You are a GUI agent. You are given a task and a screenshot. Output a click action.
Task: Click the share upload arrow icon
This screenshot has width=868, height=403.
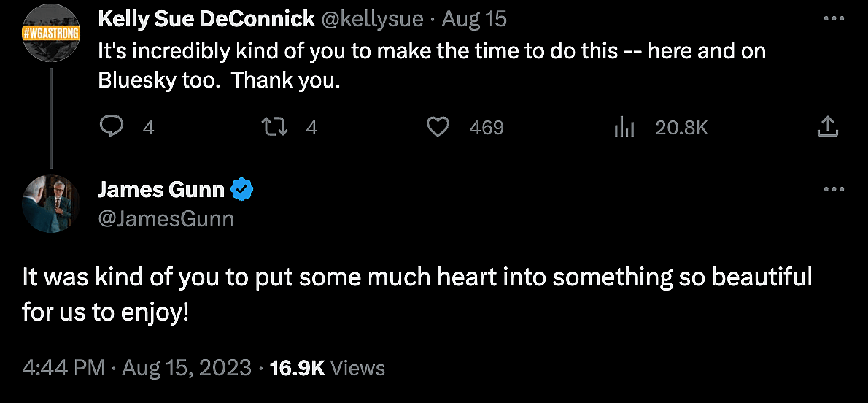827,128
